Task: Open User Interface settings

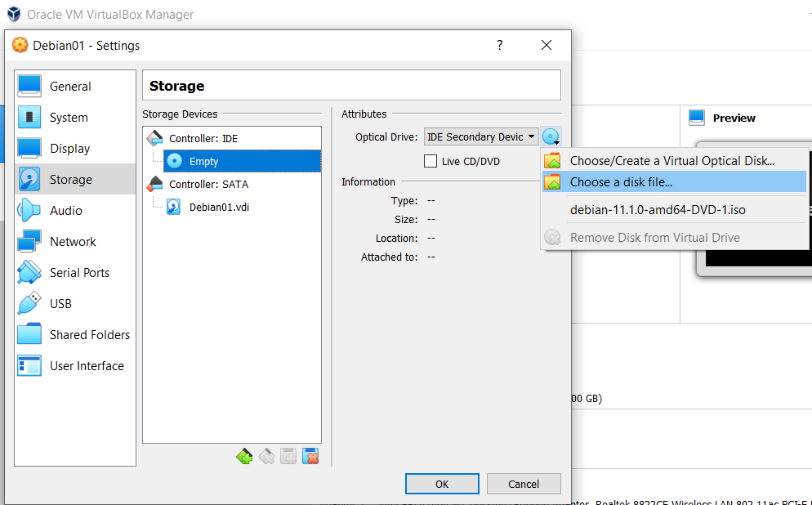Action: [x=75, y=365]
